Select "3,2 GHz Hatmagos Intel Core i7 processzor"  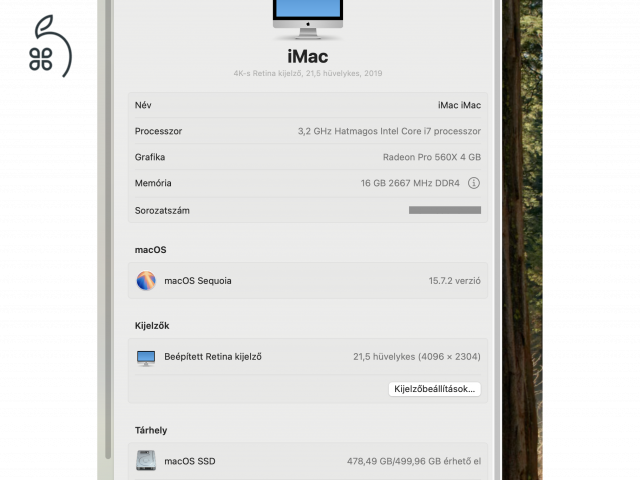coord(389,131)
